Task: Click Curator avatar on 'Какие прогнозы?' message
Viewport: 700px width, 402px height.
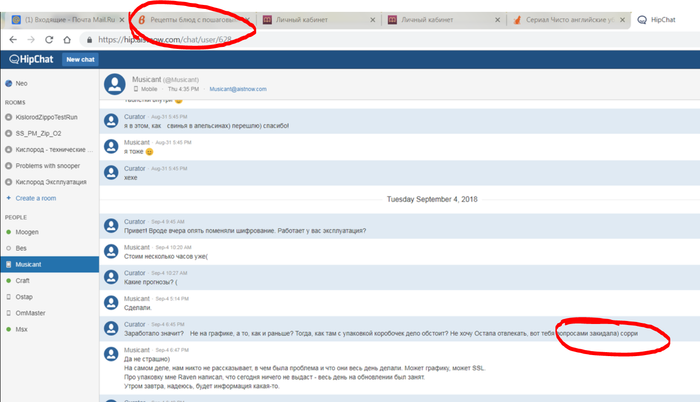Action: 111,277
